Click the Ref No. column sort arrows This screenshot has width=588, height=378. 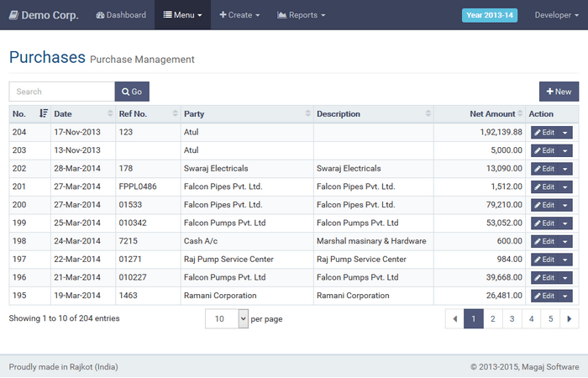point(175,113)
